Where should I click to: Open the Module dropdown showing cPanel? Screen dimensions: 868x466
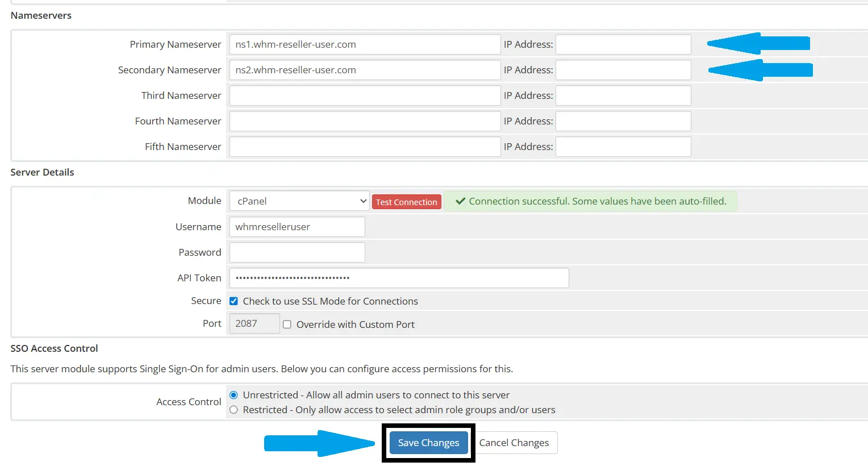click(x=299, y=201)
